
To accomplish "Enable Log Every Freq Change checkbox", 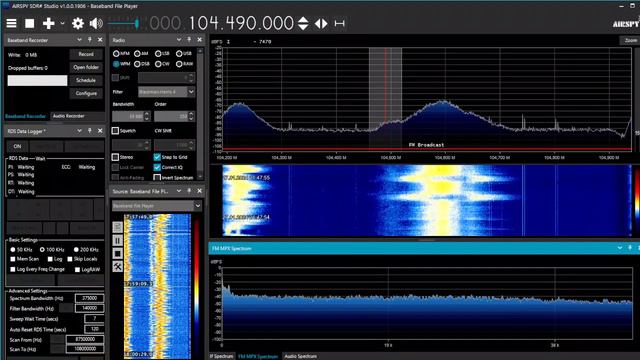I will click(x=13, y=269).
